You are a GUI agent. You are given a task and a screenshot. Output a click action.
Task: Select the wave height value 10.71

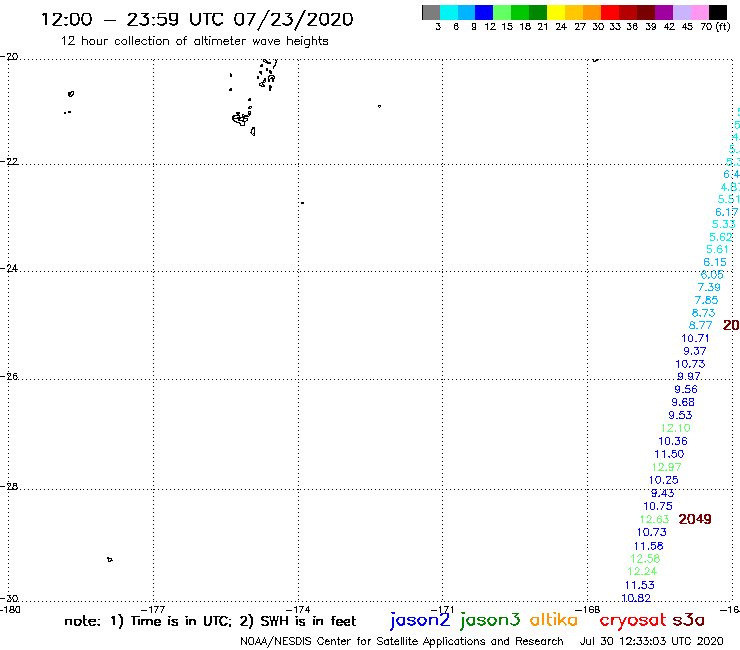point(695,338)
